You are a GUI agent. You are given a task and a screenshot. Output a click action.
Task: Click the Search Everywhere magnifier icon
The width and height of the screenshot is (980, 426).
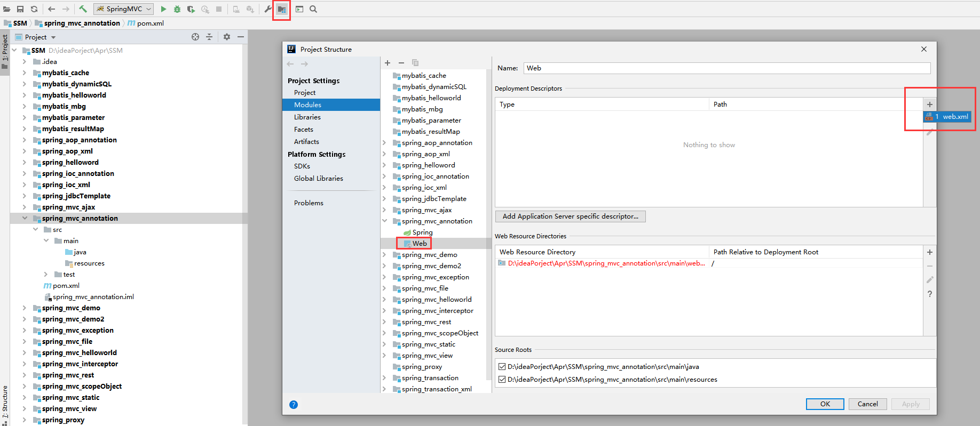coord(313,9)
